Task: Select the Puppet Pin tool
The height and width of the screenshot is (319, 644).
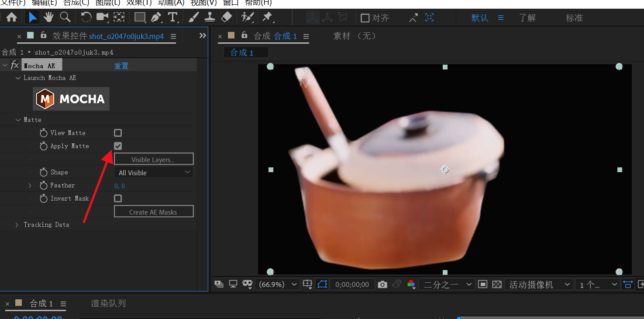Action: 267,17
